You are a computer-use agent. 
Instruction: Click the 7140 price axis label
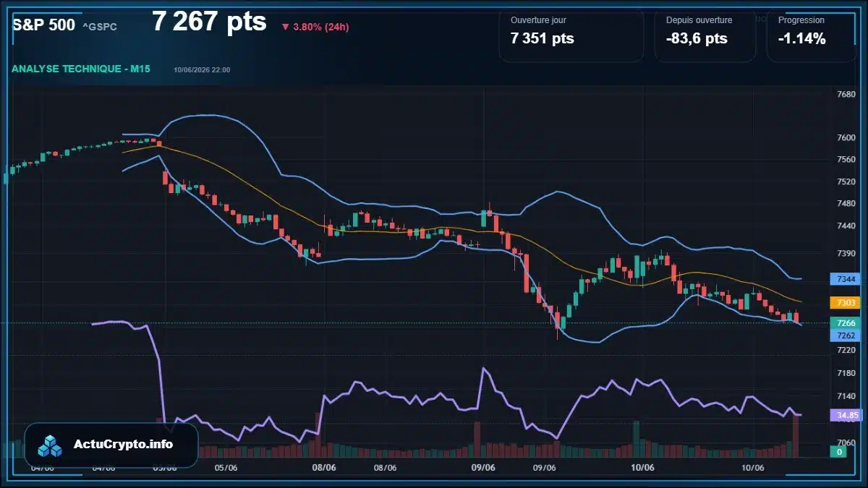[x=846, y=397]
